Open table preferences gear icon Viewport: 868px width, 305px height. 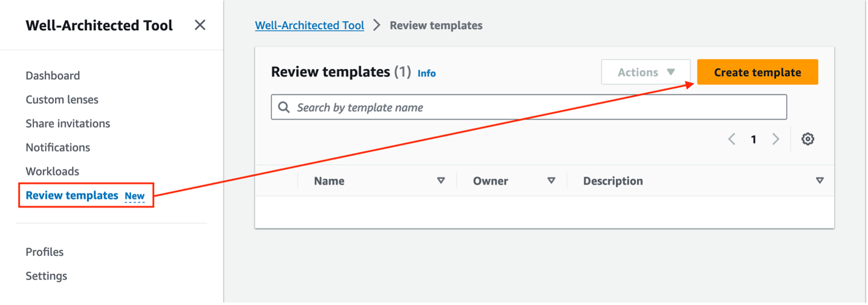(x=808, y=139)
